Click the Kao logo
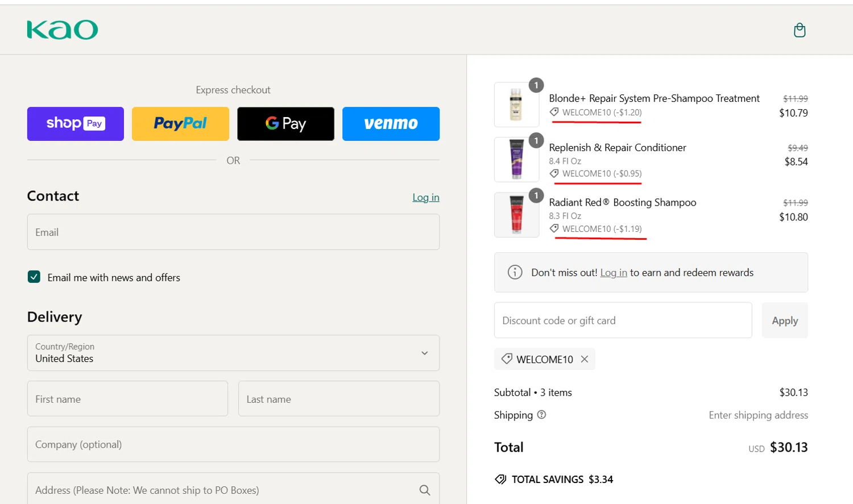This screenshot has height=504, width=853. 63,30
